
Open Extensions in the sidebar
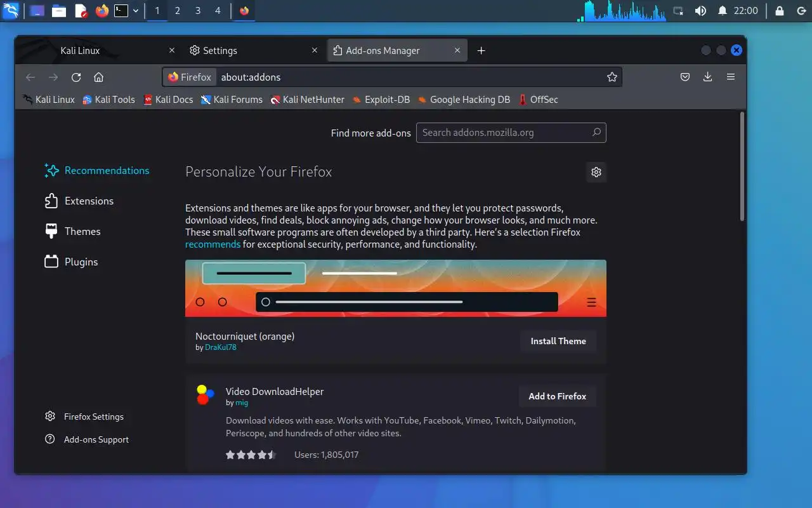(79, 201)
